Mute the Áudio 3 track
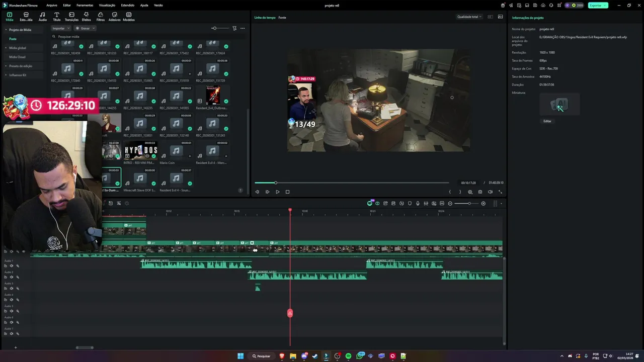The width and height of the screenshot is (644, 362). [12, 289]
